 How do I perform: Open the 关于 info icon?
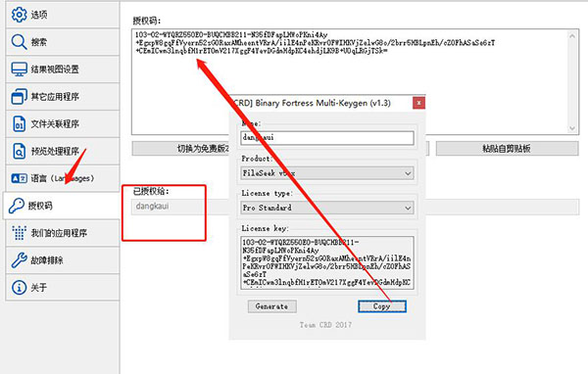click(x=20, y=288)
